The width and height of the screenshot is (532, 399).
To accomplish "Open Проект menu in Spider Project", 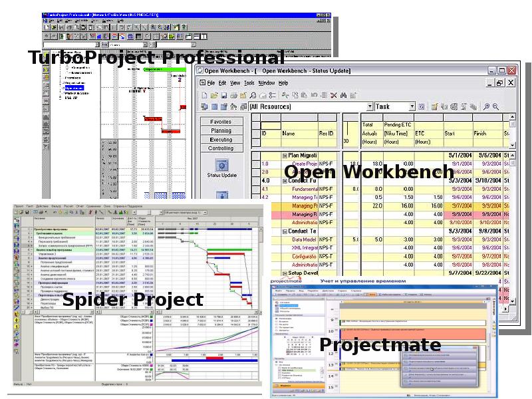I will coord(19,206).
